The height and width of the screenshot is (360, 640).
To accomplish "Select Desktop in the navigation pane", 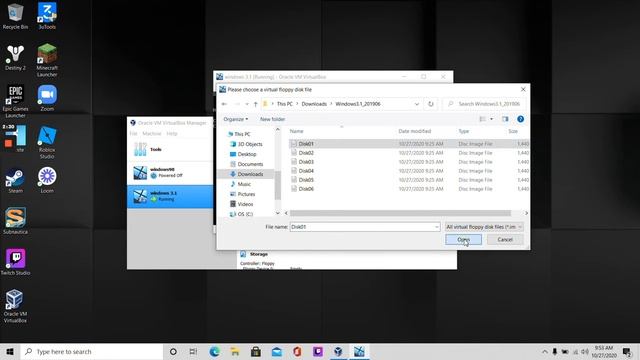I will point(246,154).
